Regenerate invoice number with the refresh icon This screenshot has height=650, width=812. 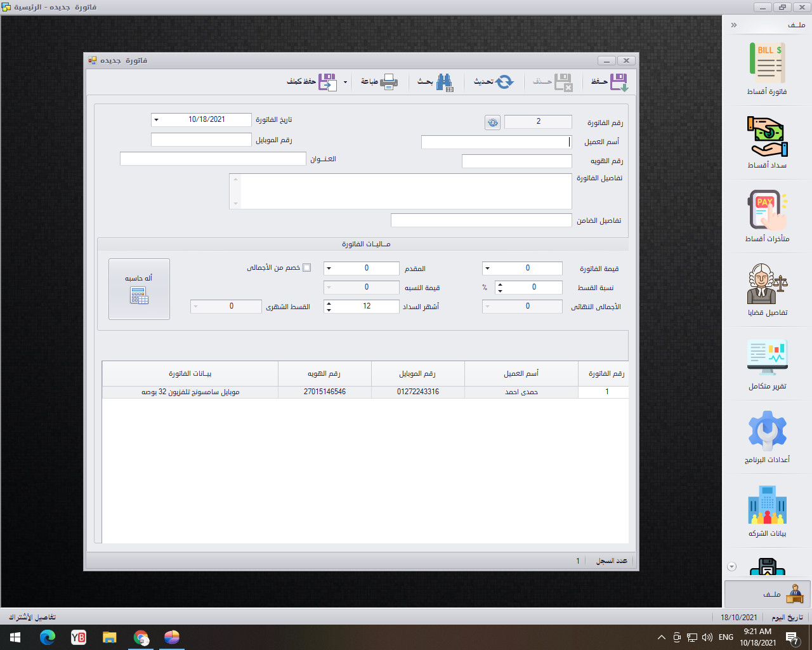492,123
